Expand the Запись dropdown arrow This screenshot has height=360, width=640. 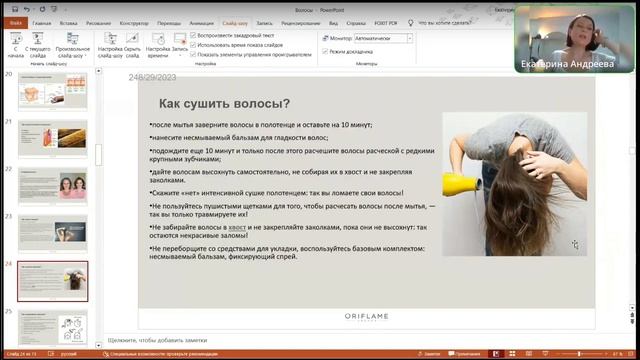coord(180,55)
